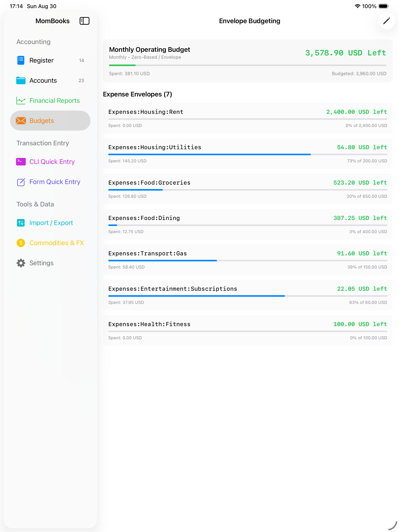This screenshot has width=399, height=532.
Task: Click the 387.25 USD left amount
Action: click(x=360, y=218)
